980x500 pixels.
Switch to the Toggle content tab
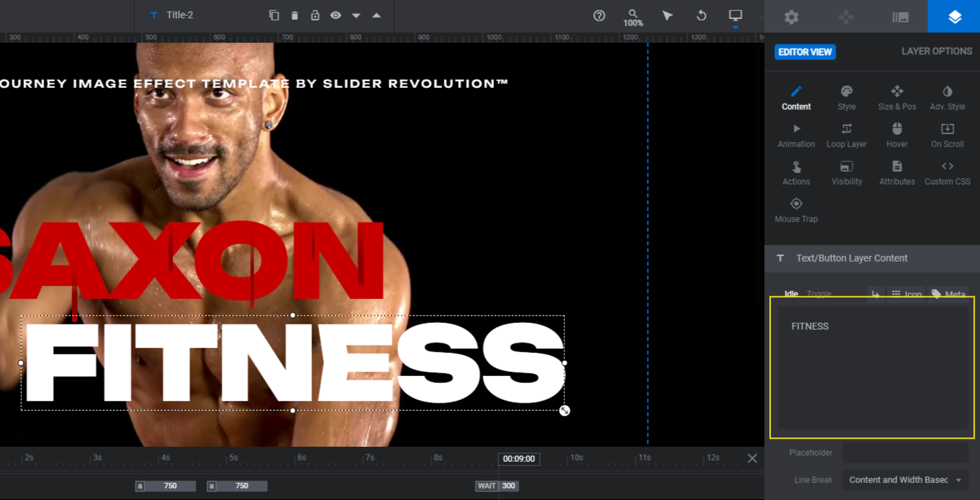pyautogui.click(x=819, y=294)
